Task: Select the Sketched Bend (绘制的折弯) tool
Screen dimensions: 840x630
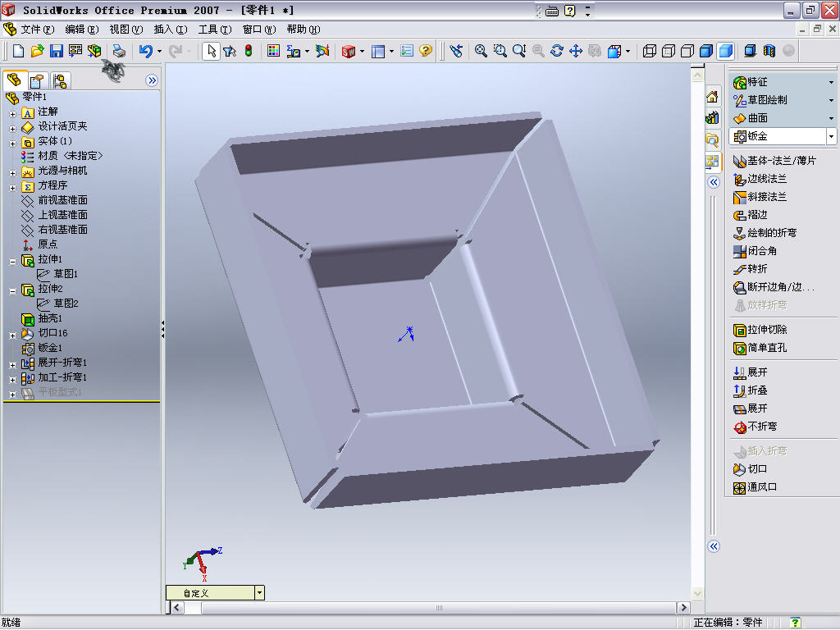Action: point(765,233)
